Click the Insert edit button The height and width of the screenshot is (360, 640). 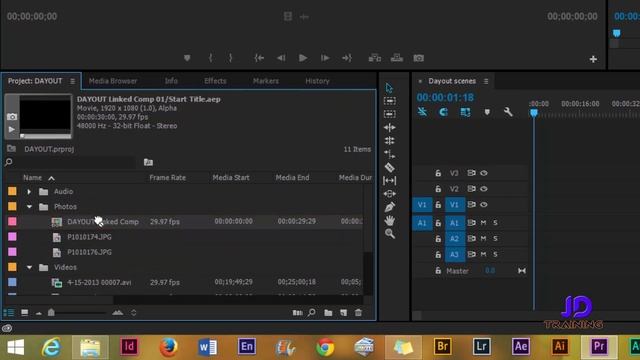coord(375,58)
